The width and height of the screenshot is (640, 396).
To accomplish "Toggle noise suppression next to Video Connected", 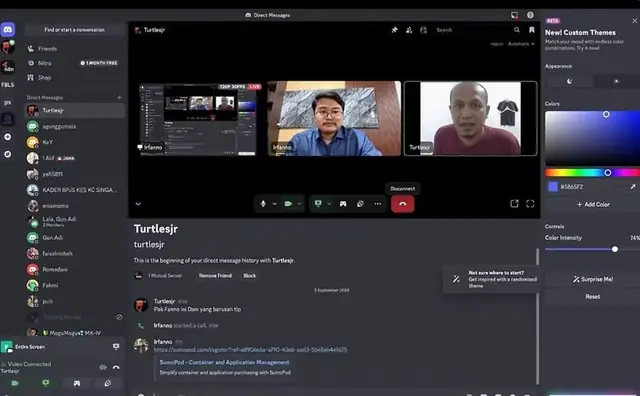I will (103, 367).
